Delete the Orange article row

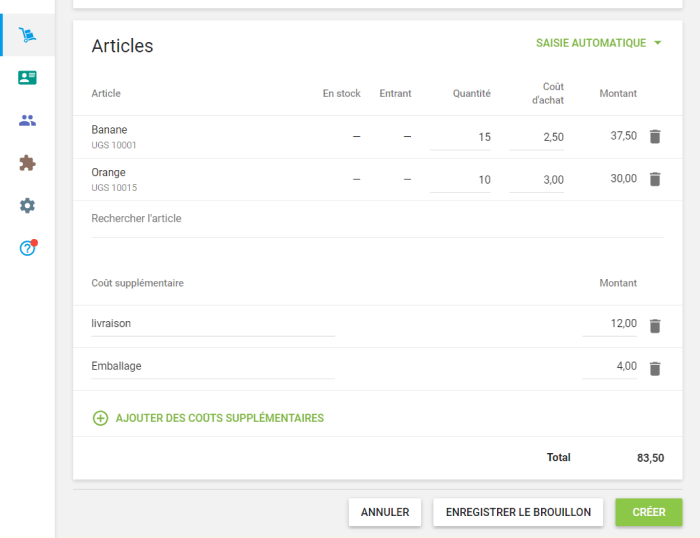coord(655,179)
